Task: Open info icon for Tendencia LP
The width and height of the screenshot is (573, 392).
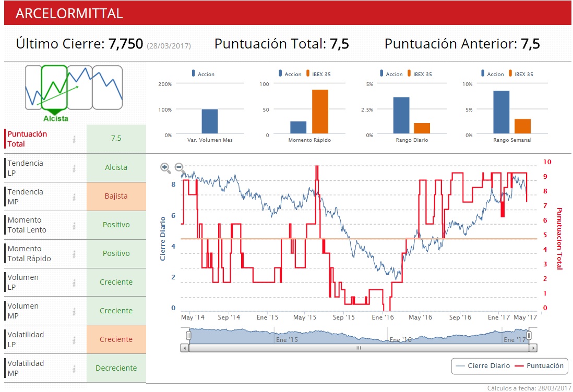Action: 74,168
